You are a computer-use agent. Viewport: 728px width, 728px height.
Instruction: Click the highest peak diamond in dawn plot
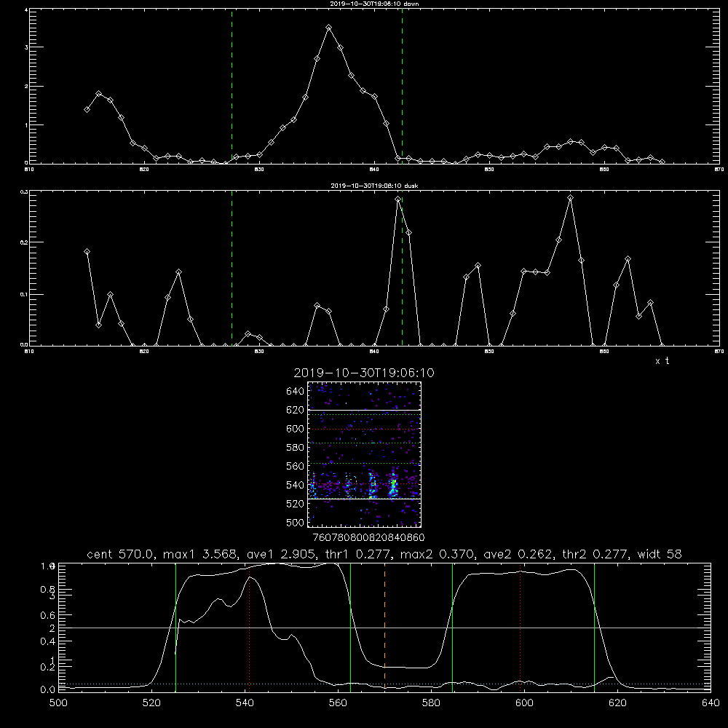click(x=329, y=28)
